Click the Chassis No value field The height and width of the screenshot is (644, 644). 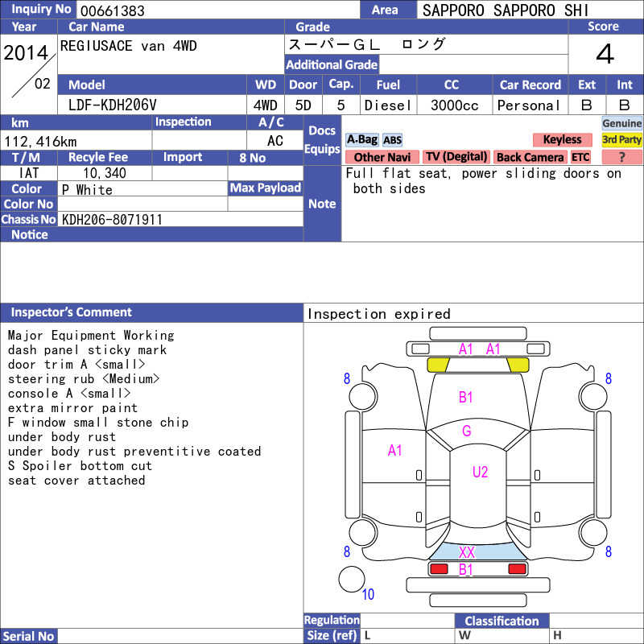pyautogui.click(x=180, y=219)
